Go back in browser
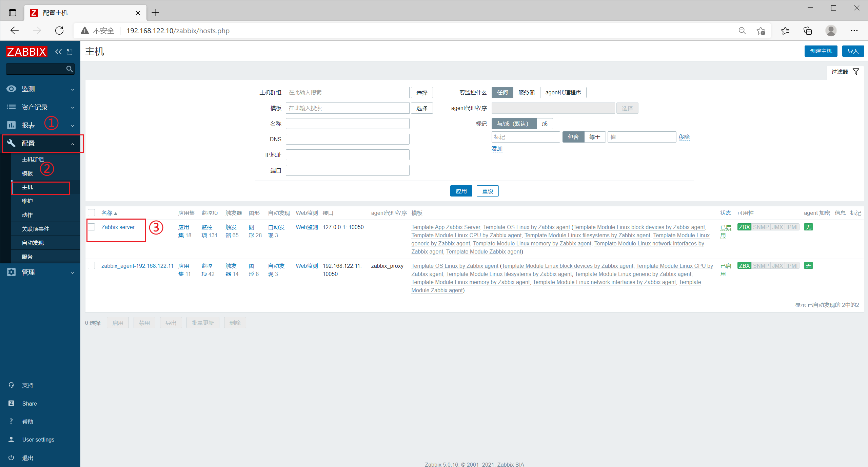 [x=15, y=31]
